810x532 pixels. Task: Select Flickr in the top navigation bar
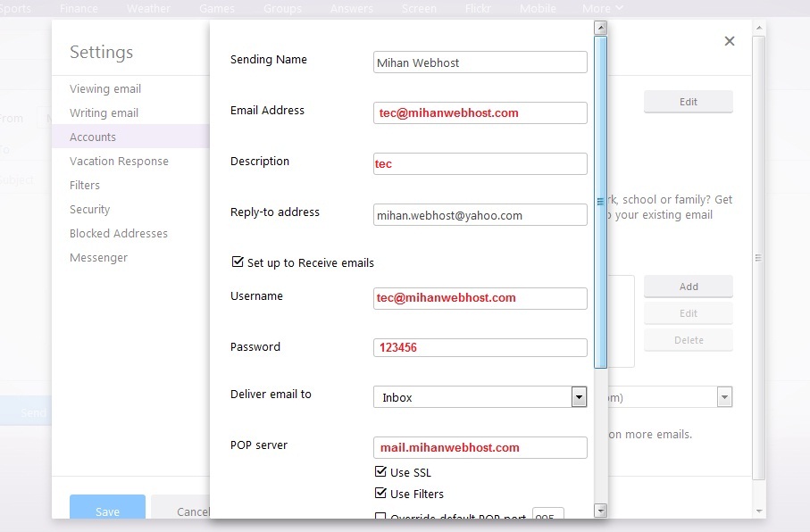click(478, 8)
